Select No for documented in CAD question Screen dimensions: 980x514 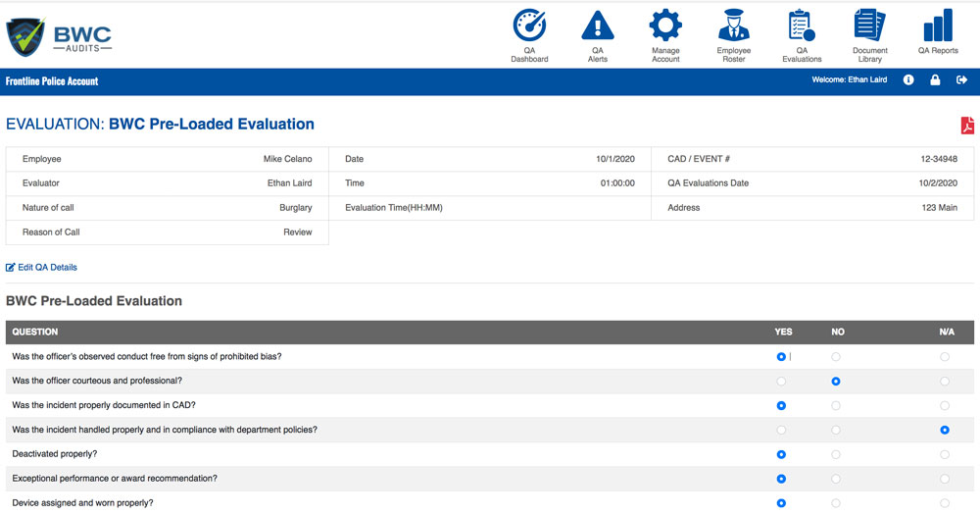(836, 406)
